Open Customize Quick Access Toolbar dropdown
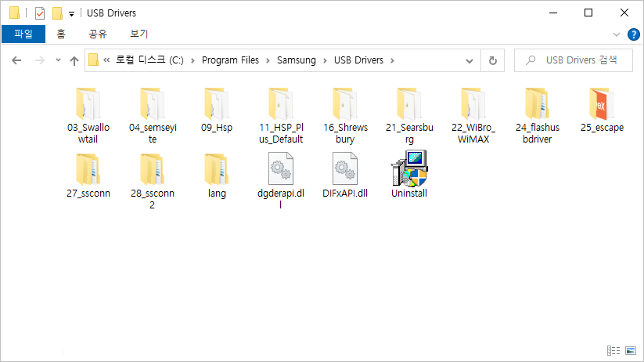644x362 pixels. 71,14
